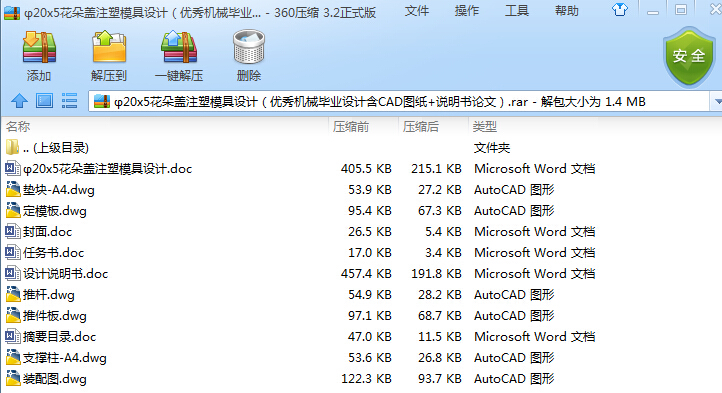The image size is (722, 393).
Task: Click the Word icon of 设计说明书.doc
Action: [12, 273]
